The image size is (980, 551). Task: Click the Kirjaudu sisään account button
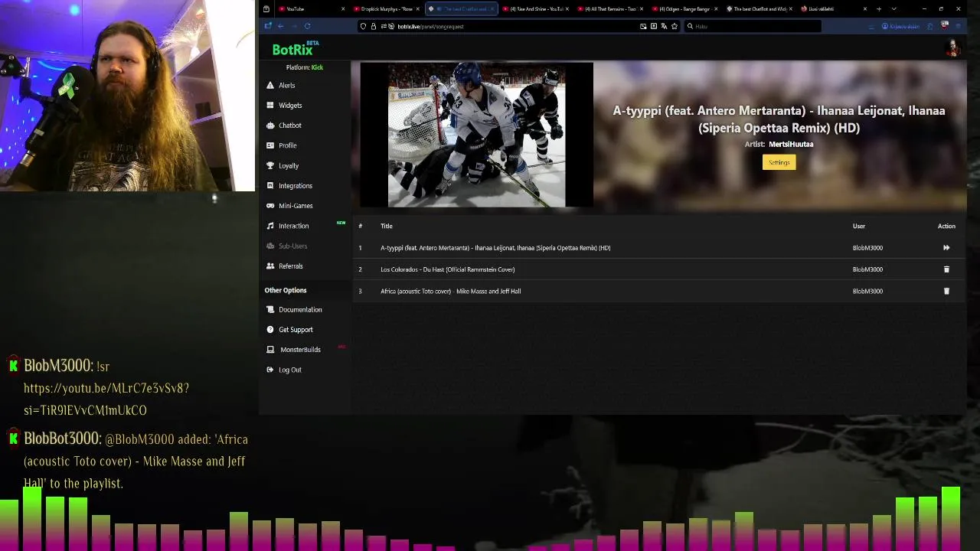[900, 26]
